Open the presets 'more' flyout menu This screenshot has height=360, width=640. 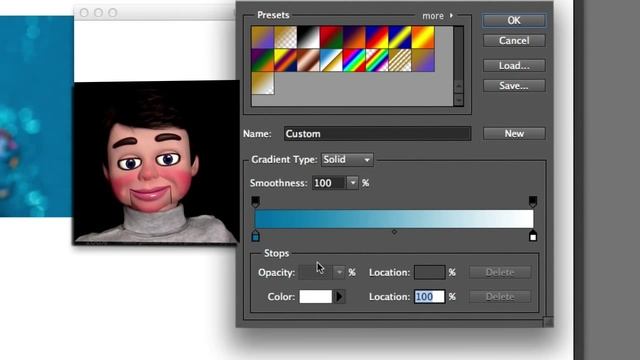pos(438,16)
